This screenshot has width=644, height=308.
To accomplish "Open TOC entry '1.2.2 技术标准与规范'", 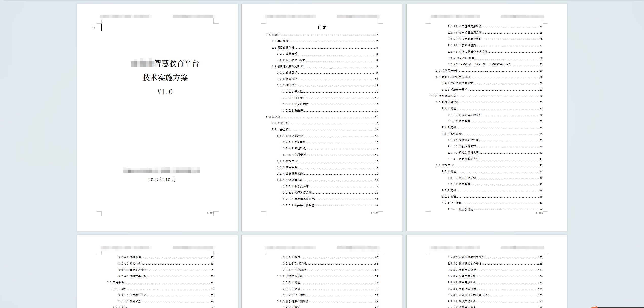I will coord(327,60).
